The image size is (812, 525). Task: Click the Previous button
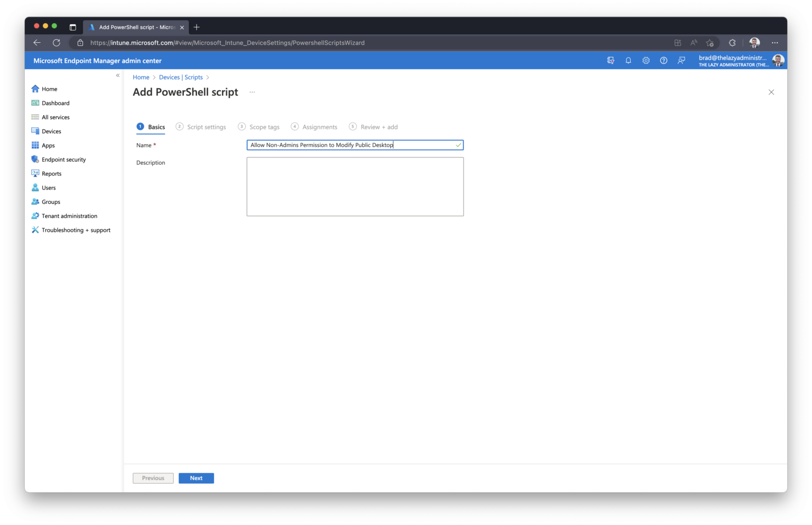pyautogui.click(x=153, y=478)
